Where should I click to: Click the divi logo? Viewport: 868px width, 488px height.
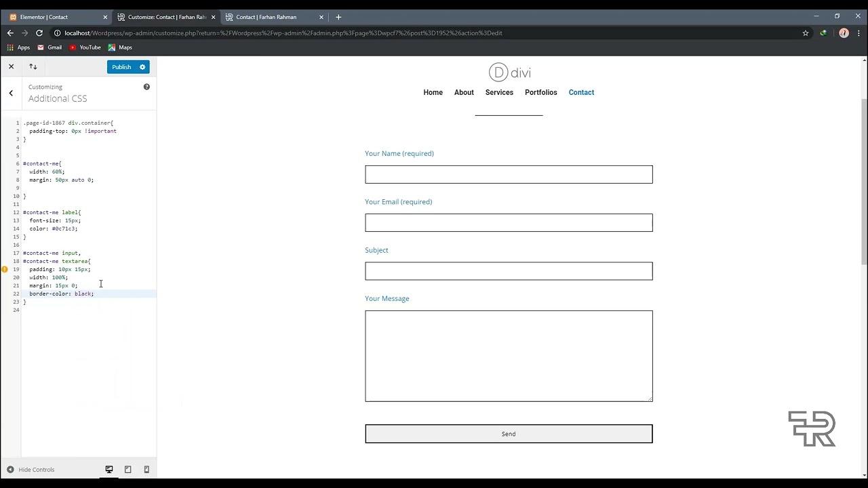coord(509,73)
